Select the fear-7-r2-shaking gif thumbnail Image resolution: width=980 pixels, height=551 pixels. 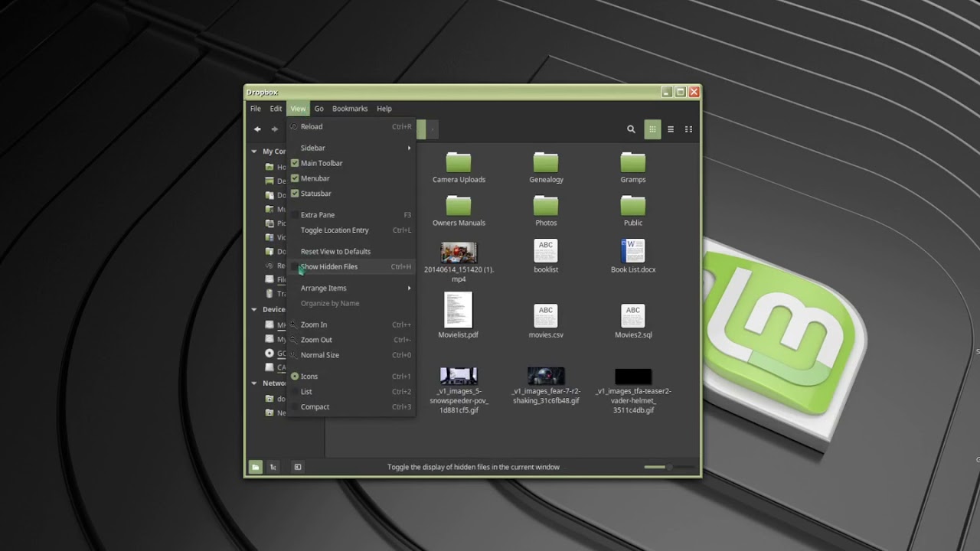[546, 376]
